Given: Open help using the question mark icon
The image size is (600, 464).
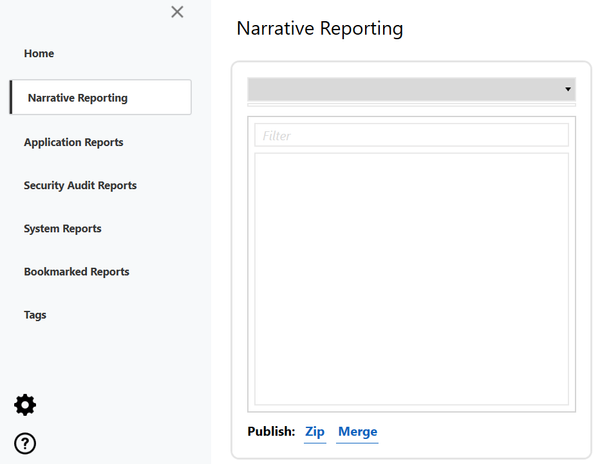Looking at the screenshot, I should 25,443.
